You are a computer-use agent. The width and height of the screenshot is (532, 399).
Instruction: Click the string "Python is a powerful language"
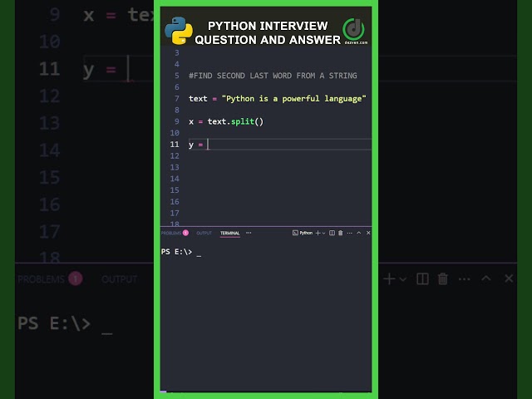pos(293,99)
